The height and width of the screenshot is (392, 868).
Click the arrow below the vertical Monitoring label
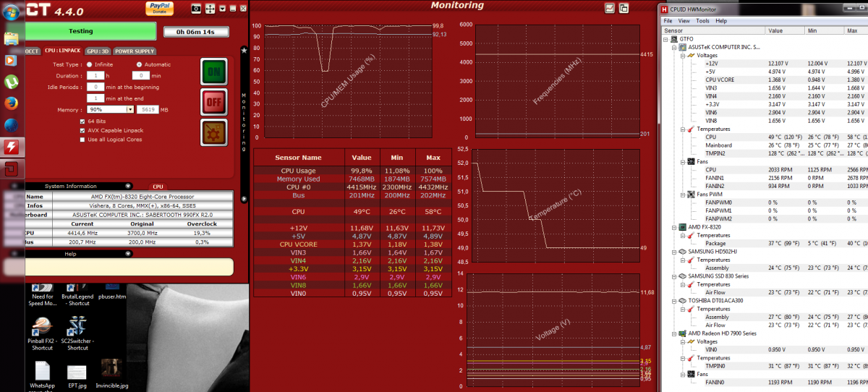244,198
